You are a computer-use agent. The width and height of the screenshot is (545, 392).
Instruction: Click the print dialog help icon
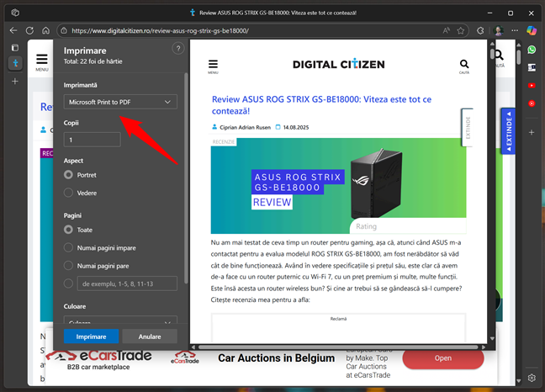[177, 50]
